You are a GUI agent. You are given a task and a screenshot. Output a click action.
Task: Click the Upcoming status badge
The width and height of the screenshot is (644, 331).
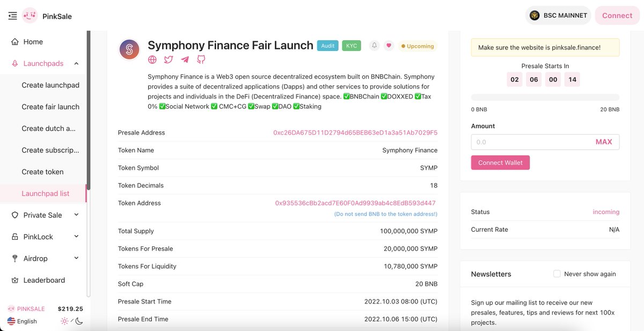418,46
